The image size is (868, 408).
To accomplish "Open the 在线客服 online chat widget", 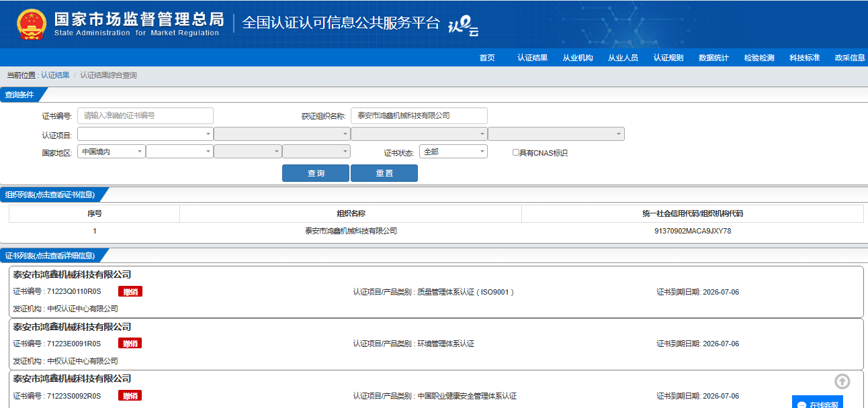I will (x=818, y=403).
